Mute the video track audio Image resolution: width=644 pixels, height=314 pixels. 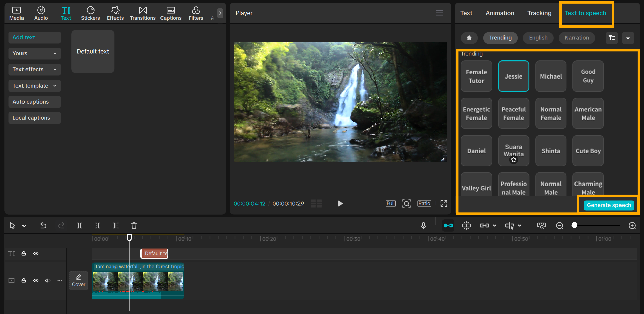pyautogui.click(x=48, y=280)
